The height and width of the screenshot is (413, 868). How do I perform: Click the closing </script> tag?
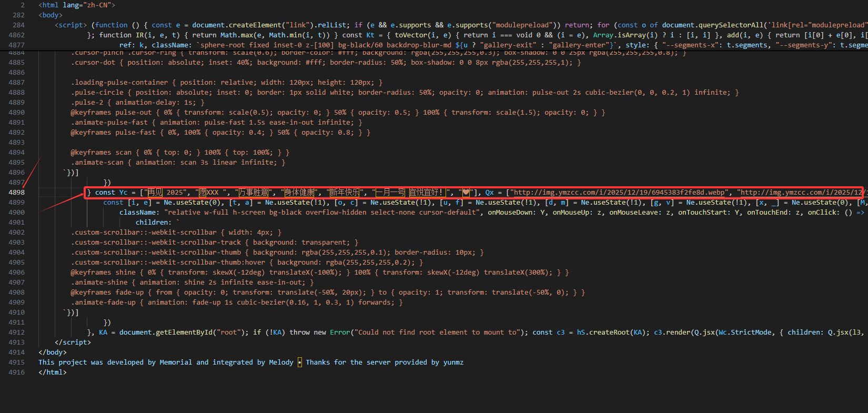[x=73, y=343]
